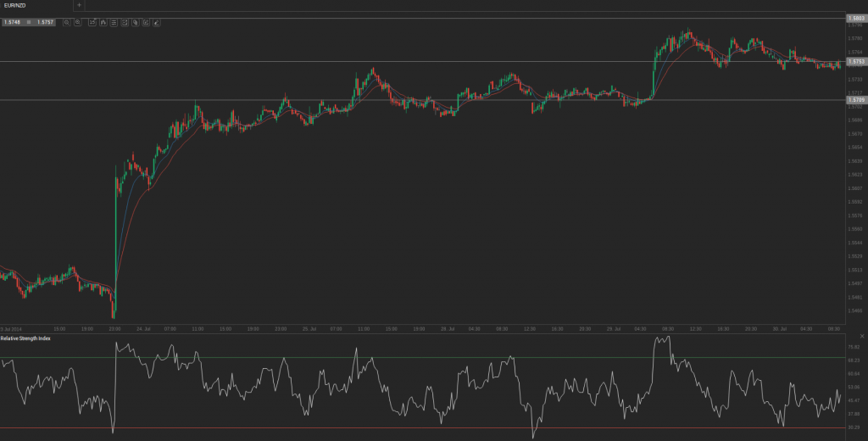The width and height of the screenshot is (868, 441).
Task: Select the 1.5803 price level marker
Action: 856,19
